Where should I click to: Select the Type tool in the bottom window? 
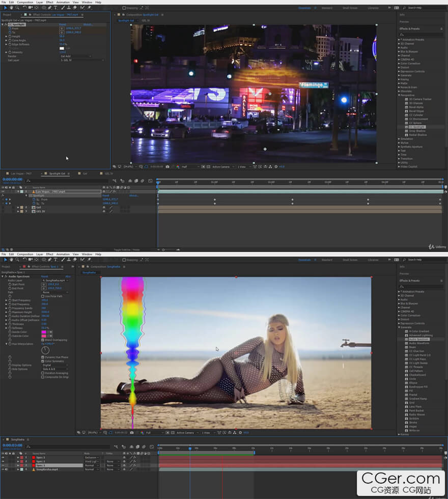click(x=55, y=260)
